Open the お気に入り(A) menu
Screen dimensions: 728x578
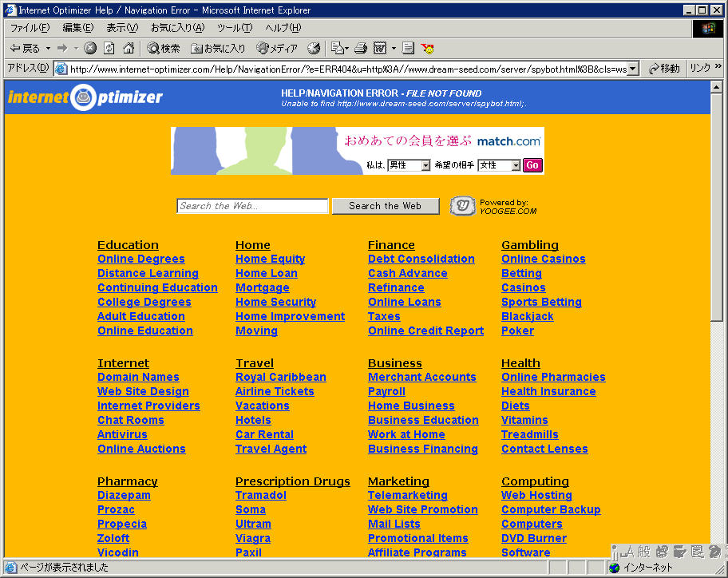click(177, 28)
